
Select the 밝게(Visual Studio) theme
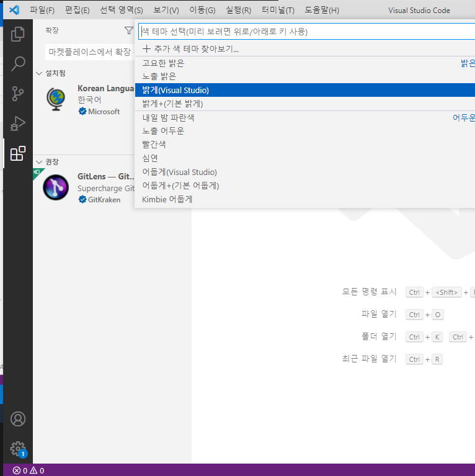click(305, 90)
